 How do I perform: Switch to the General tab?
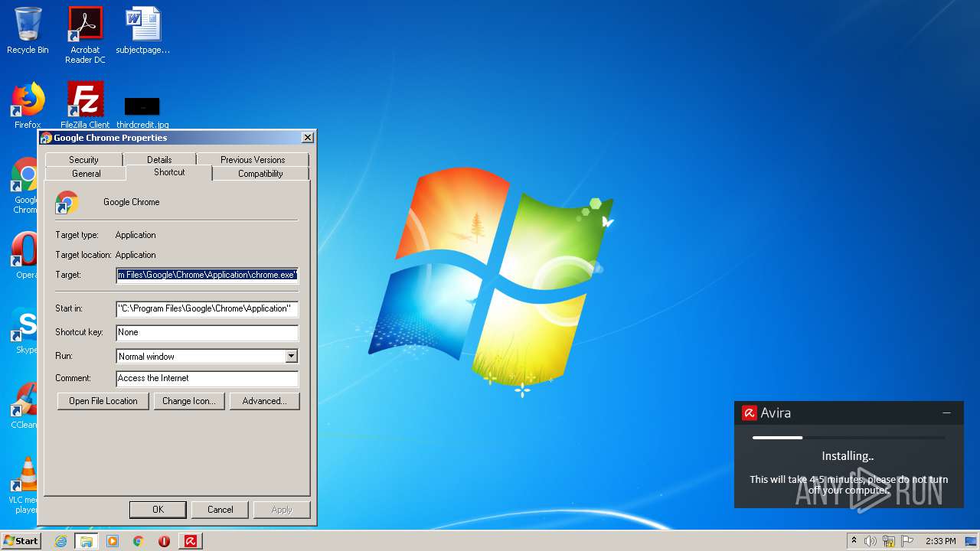point(87,174)
